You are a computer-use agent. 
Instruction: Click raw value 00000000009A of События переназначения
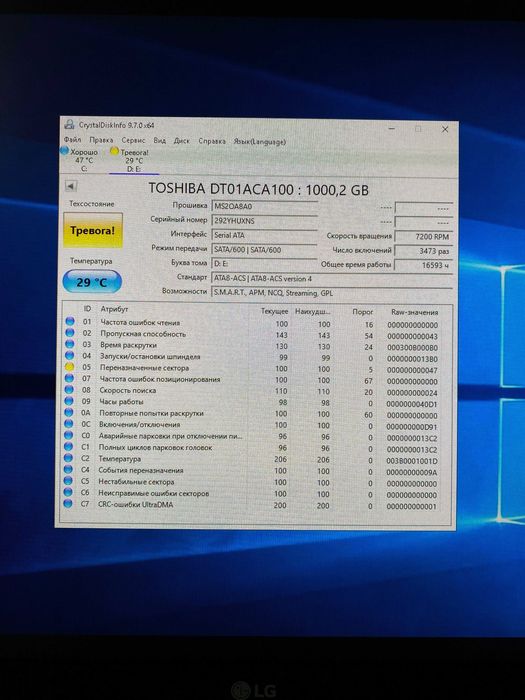coord(412,472)
